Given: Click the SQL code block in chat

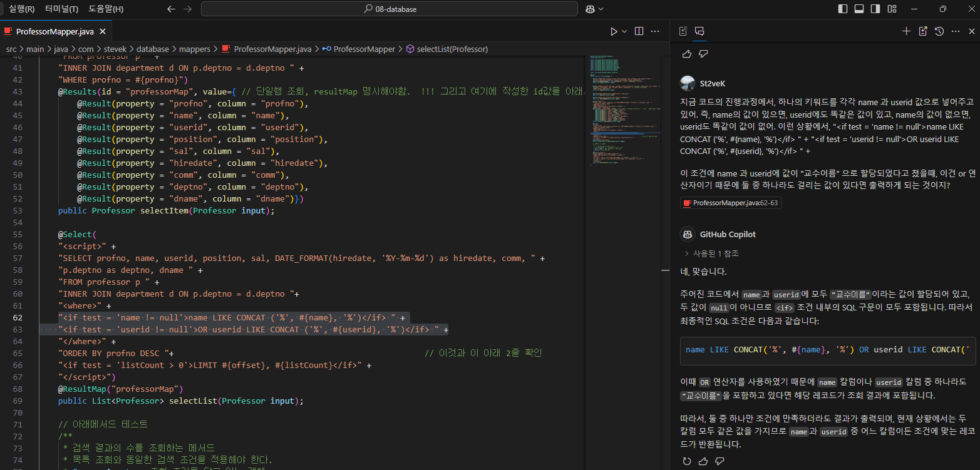Looking at the screenshot, I should tap(828, 350).
